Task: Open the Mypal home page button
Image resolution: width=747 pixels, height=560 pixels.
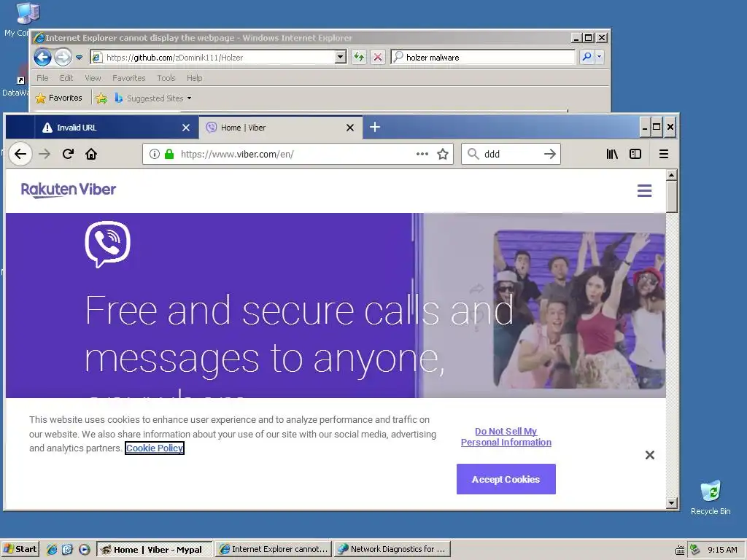Action: pyautogui.click(x=91, y=154)
